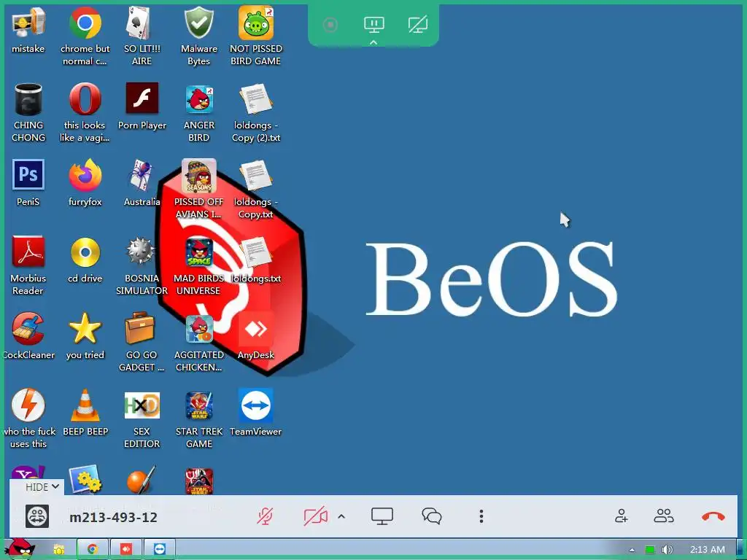Switch to AnyDesk in the taskbar
The height and width of the screenshot is (560, 747).
pyautogui.click(x=125, y=549)
